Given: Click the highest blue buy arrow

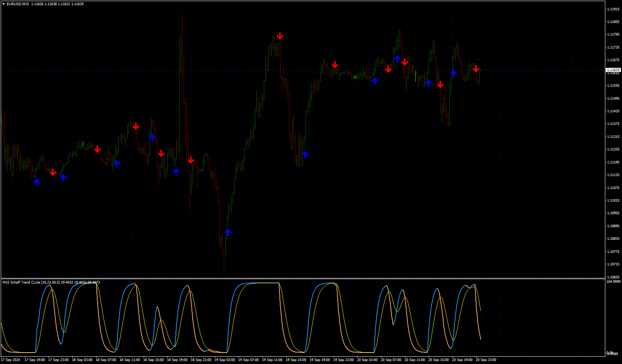Looking at the screenshot, I should click(x=397, y=59).
